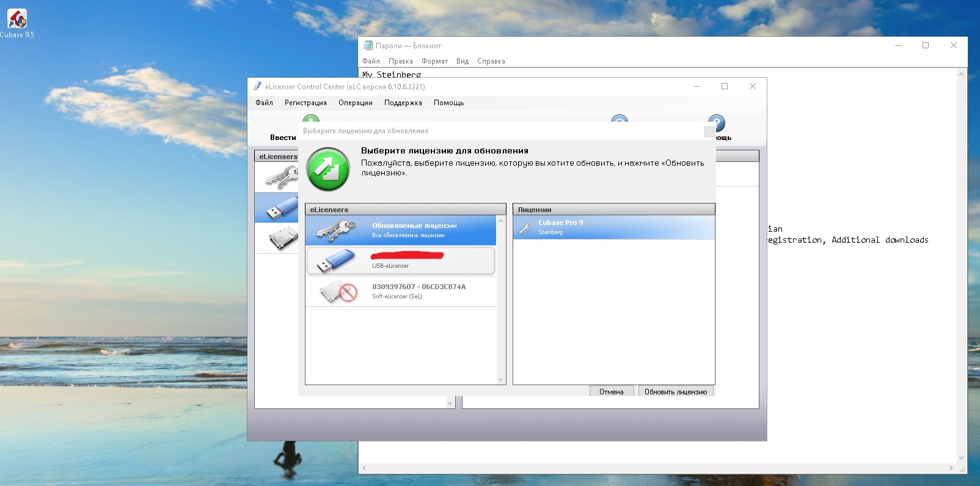Image resolution: width=980 pixels, height=486 pixels.
Task: Click Notepad vertical scrollbar down arrow
Action: pyautogui.click(x=962, y=458)
